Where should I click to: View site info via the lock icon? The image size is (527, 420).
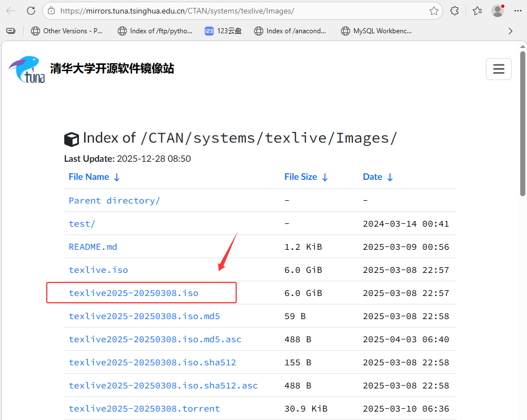(51, 11)
